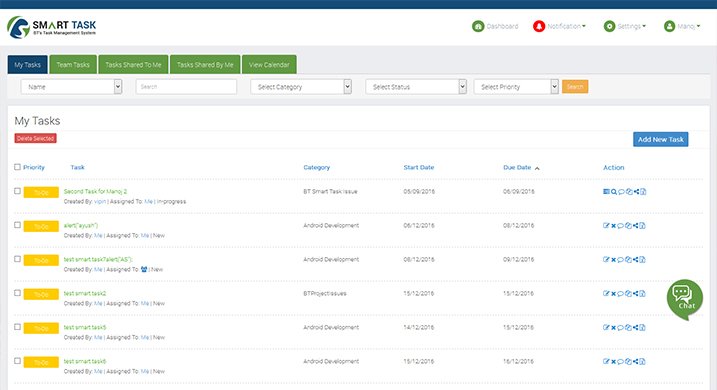The height and width of the screenshot is (390, 717).
Task: Delete the alert("ayush") task with X icon
Action: 614,225
